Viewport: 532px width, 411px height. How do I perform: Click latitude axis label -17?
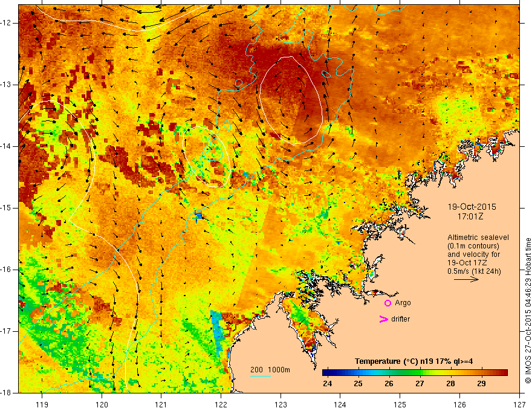point(7,331)
